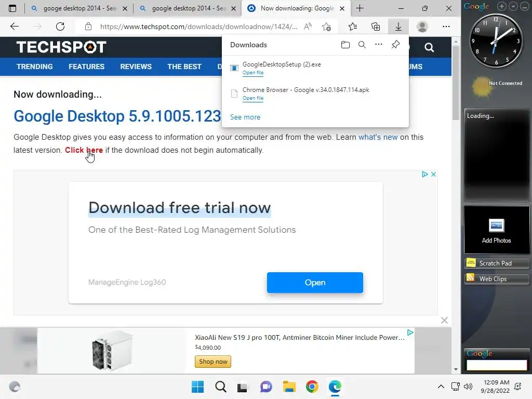Click scrollbar down arrow
Image resolution: width=532 pixels, height=399 pixels.
pyautogui.click(x=456, y=369)
